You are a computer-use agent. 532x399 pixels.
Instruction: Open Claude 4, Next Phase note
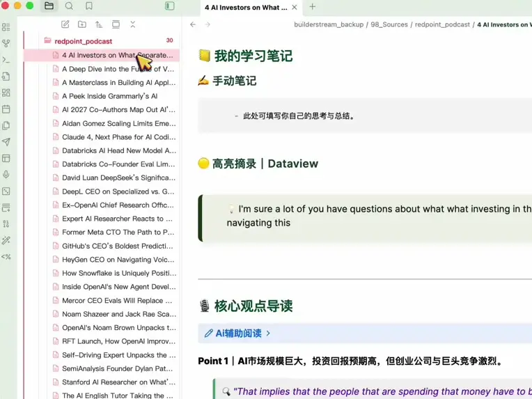[x=118, y=137]
